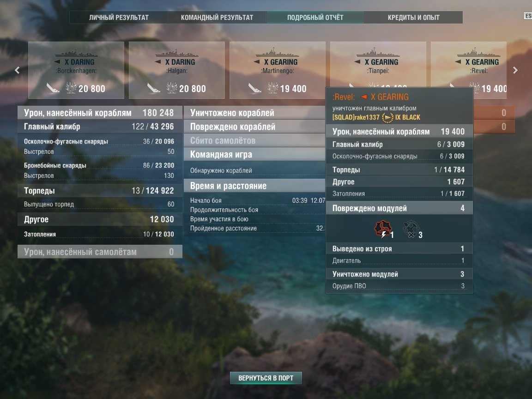The width and height of the screenshot is (532, 399).
Task: Open the КРЕДИТЫ И ОПЫТ tab
Action: coord(414,17)
